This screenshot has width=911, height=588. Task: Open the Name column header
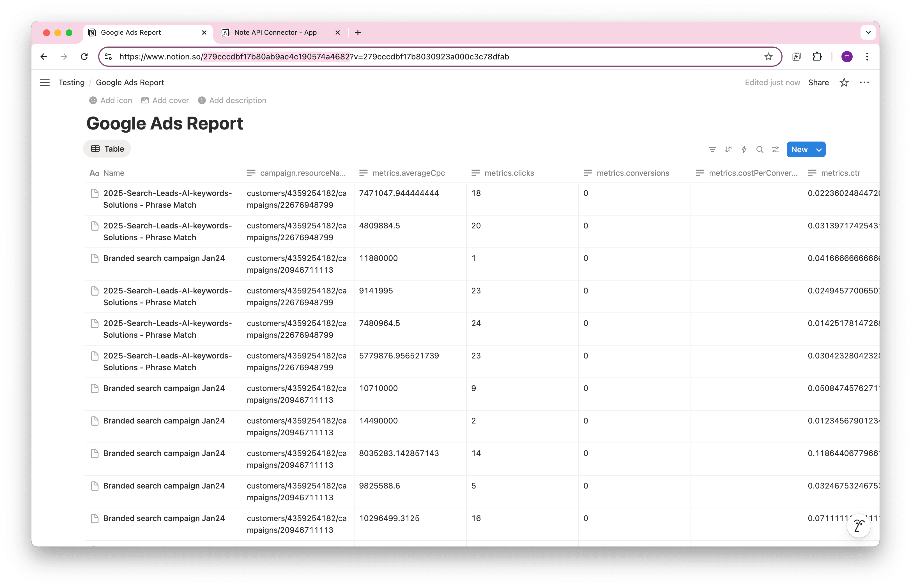click(x=164, y=173)
